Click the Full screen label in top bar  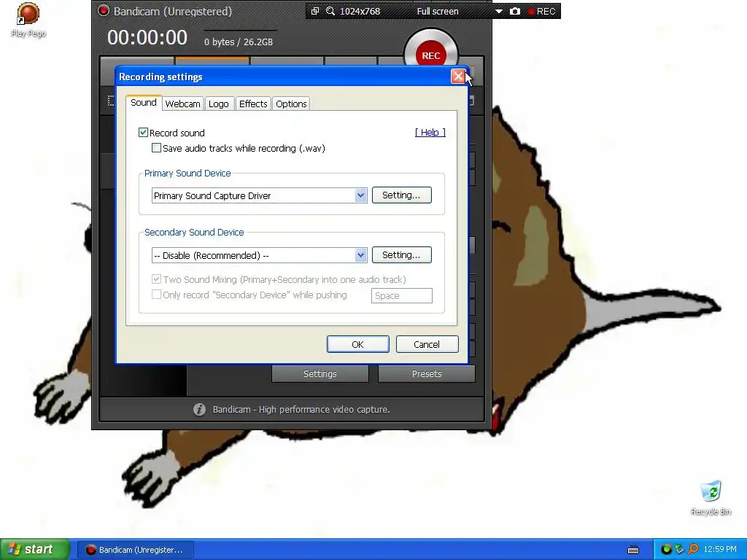coord(438,11)
